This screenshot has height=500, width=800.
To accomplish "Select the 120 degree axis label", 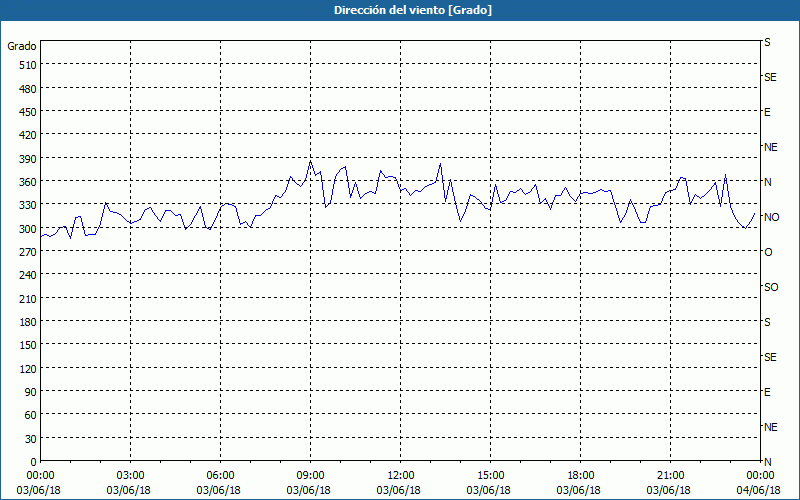I will coord(29,368).
